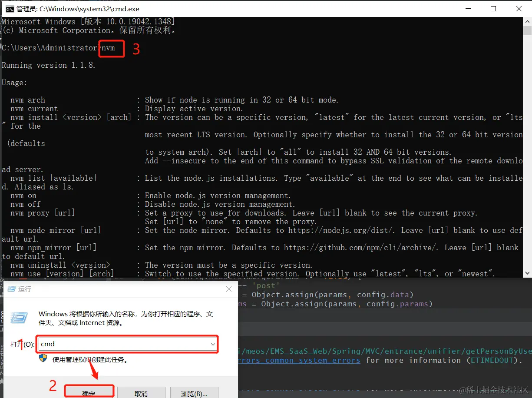Click 'C:\Users\Administrator>' prompt text
Screen dimensions: 532x398
[51, 48]
